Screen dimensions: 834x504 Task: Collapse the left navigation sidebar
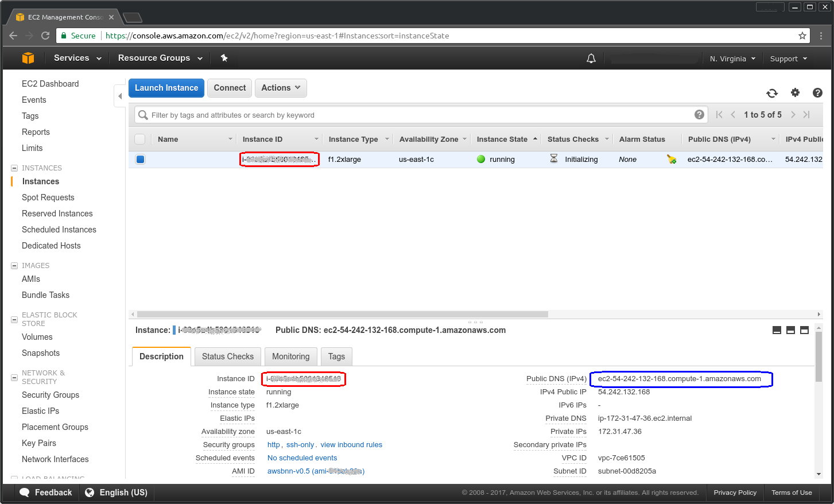tap(120, 96)
